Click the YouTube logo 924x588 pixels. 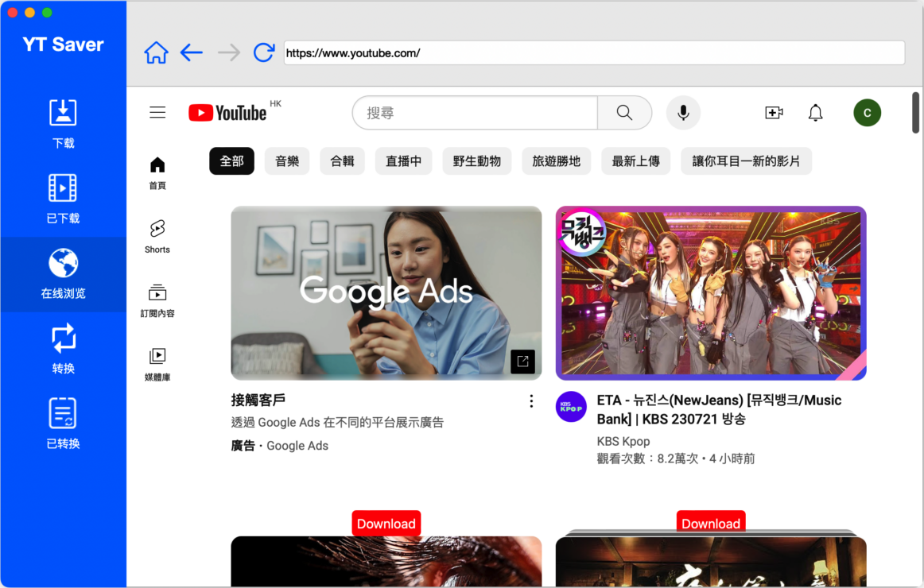coord(227,112)
